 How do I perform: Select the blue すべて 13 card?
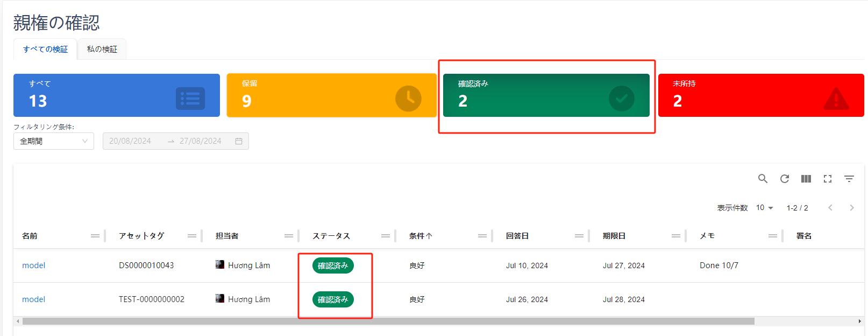click(116, 95)
